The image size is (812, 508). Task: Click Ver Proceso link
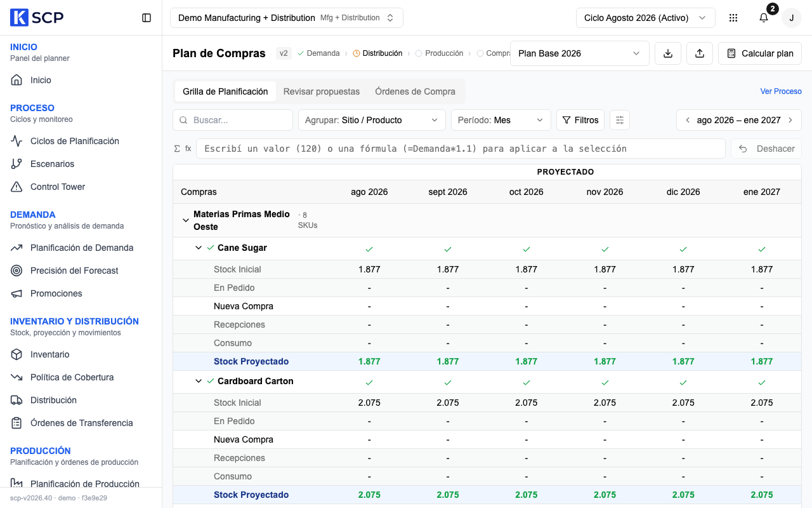click(781, 91)
